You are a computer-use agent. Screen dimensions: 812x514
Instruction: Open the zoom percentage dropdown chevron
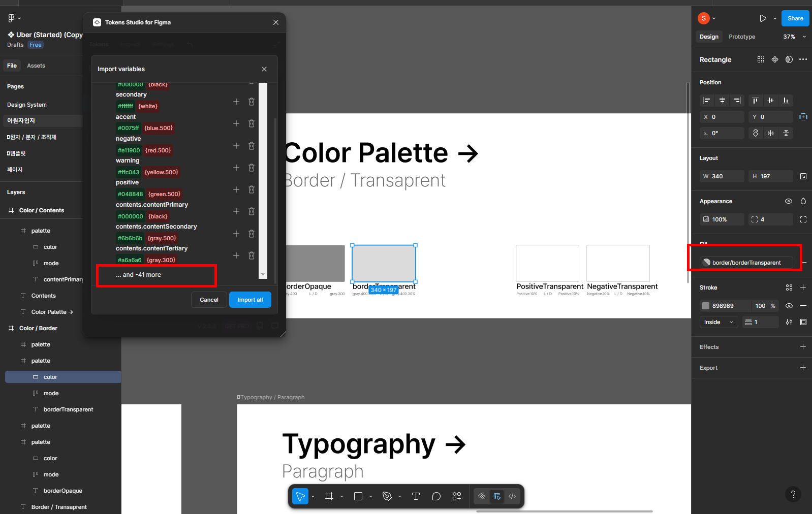point(804,37)
